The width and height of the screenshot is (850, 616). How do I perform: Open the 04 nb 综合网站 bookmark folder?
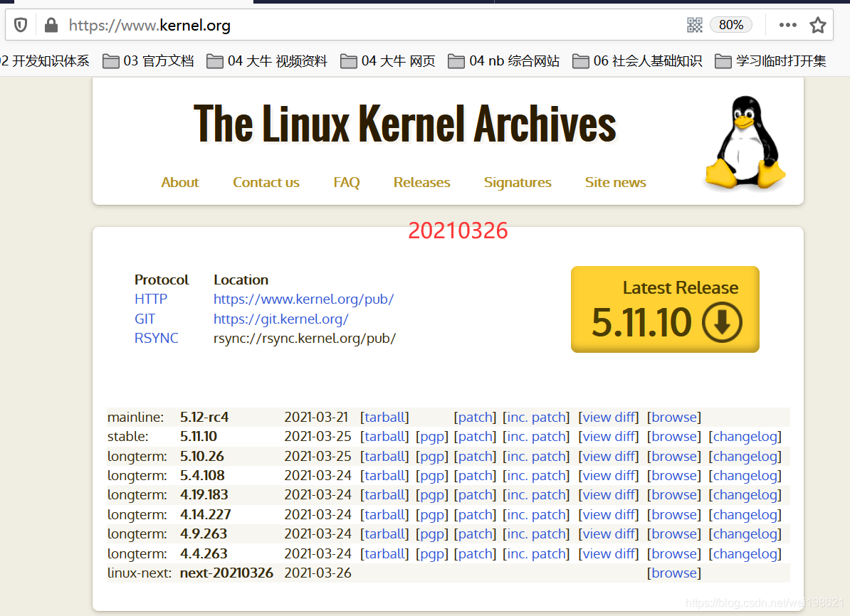[504, 61]
